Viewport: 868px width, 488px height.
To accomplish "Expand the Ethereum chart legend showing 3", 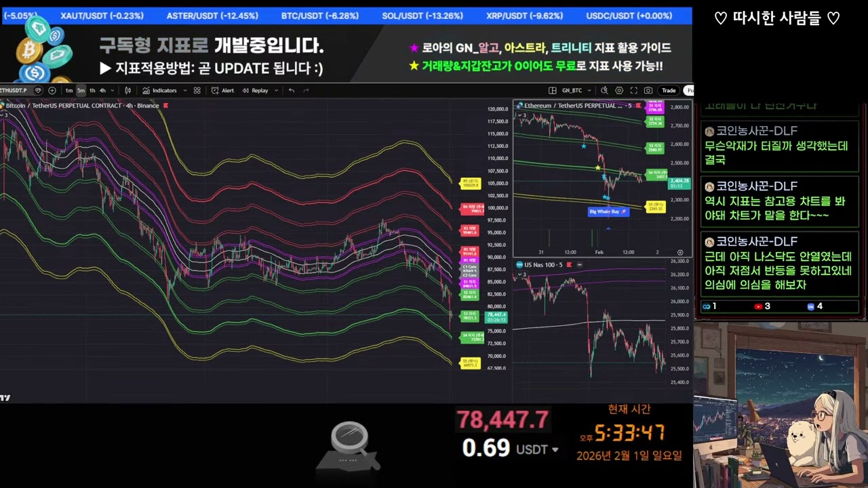I will pos(521,115).
